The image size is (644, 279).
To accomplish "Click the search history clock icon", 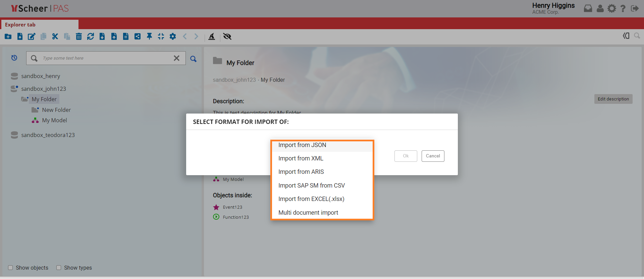I will click(x=14, y=58).
